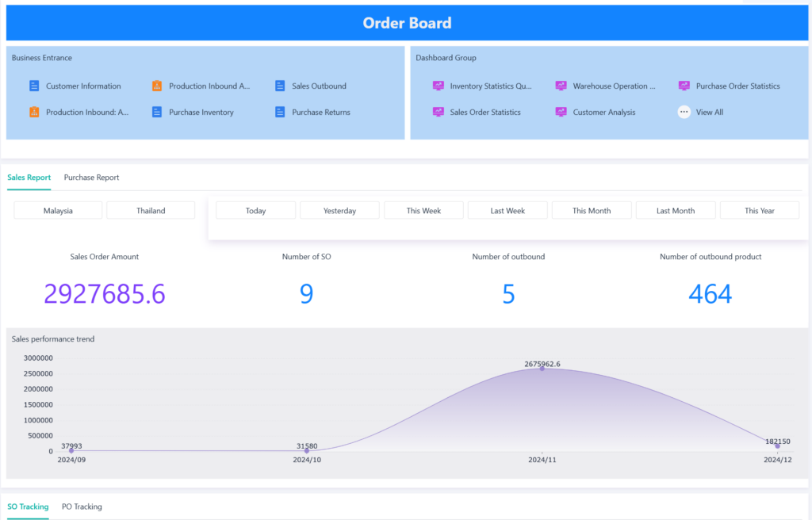Viewport: 812px width, 520px height.
Task: Click the Customer Analysis dashboard icon
Action: pyautogui.click(x=561, y=112)
